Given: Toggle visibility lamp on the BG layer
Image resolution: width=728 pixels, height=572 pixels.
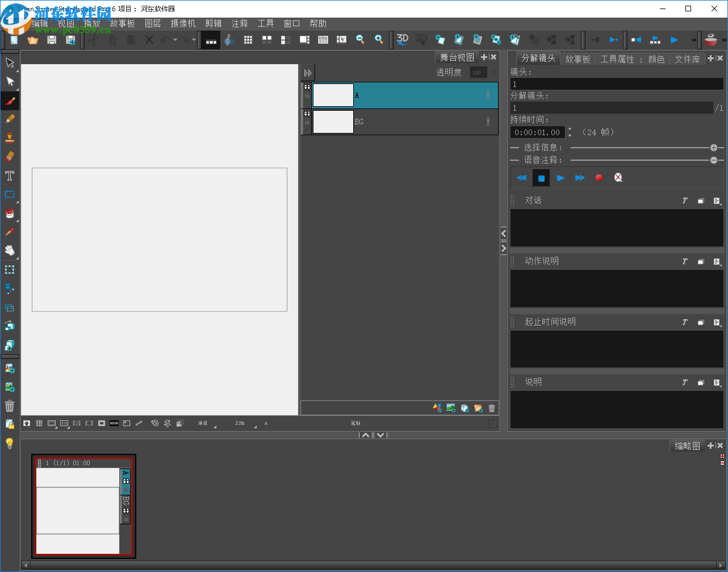Looking at the screenshot, I should (488, 121).
